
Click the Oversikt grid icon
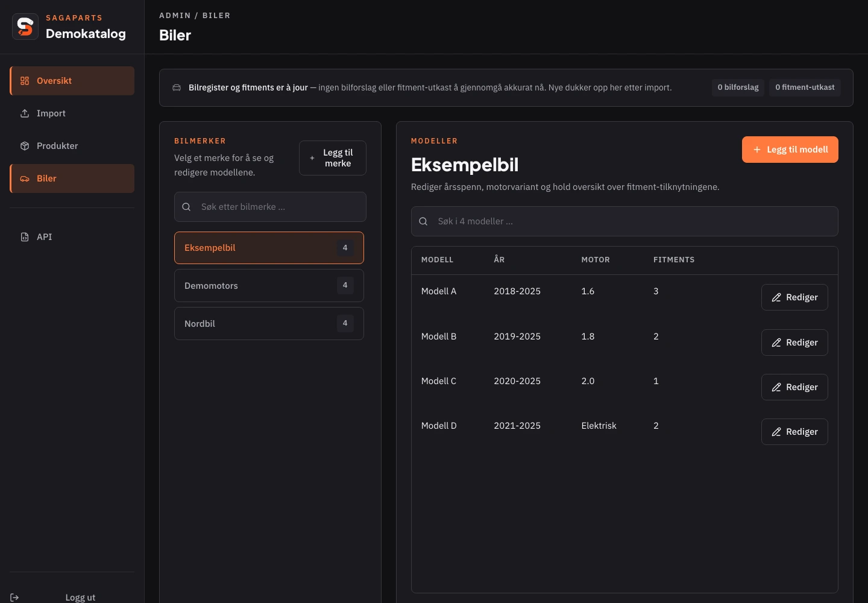25,81
